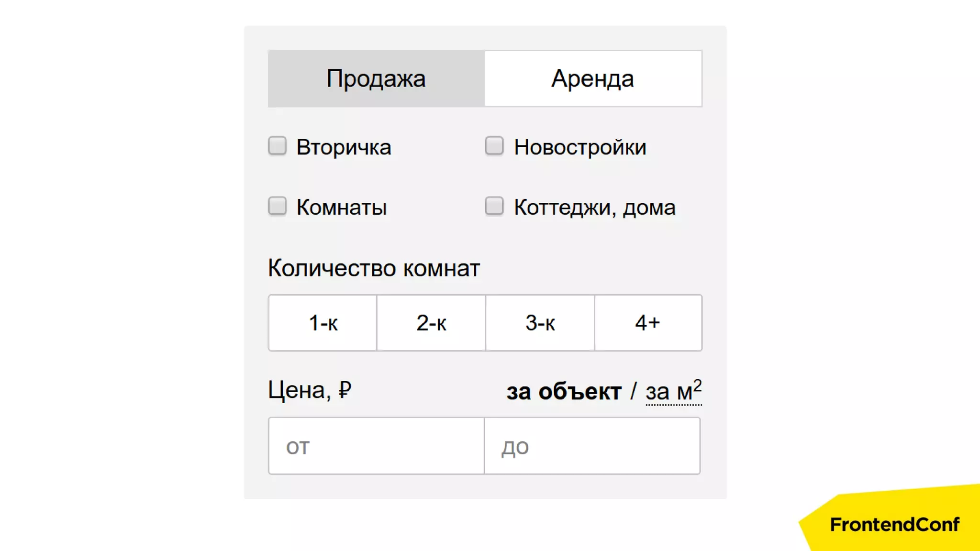Choose the 2-к room option

(431, 323)
